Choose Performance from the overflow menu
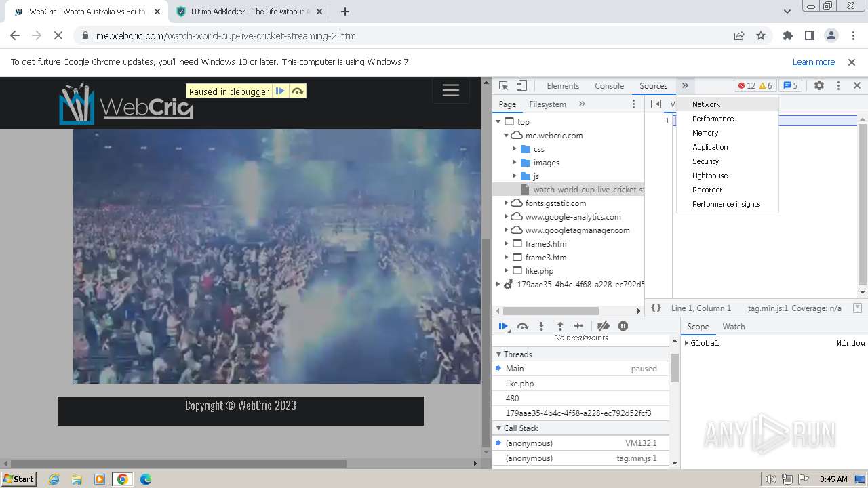This screenshot has height=488, width=868. coord(728,119)
